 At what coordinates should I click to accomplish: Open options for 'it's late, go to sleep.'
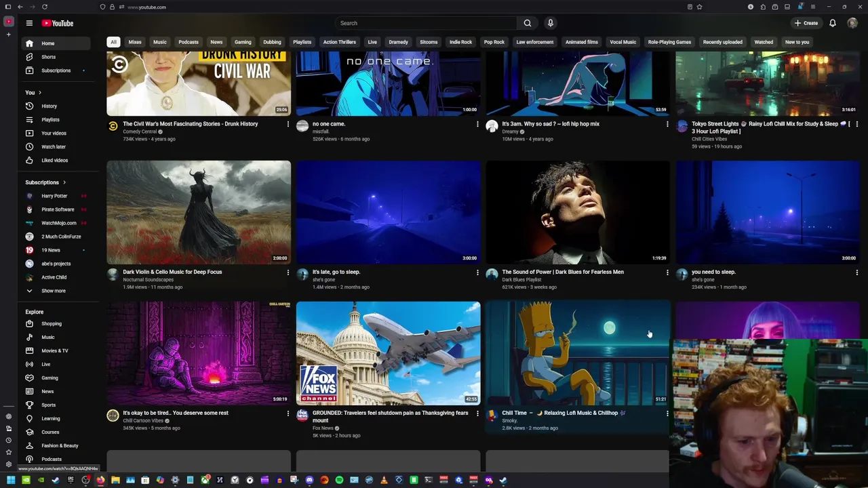[x=477, y=272]
